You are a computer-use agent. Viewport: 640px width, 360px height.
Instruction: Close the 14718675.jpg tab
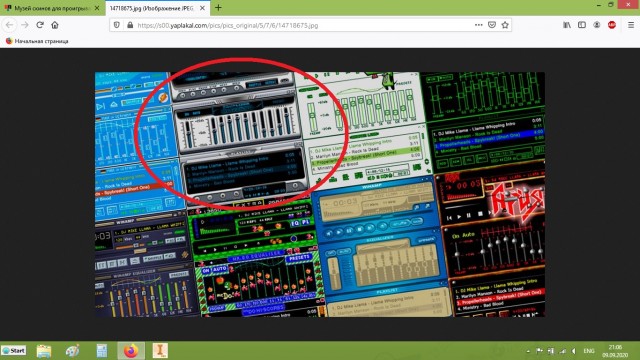202,8
